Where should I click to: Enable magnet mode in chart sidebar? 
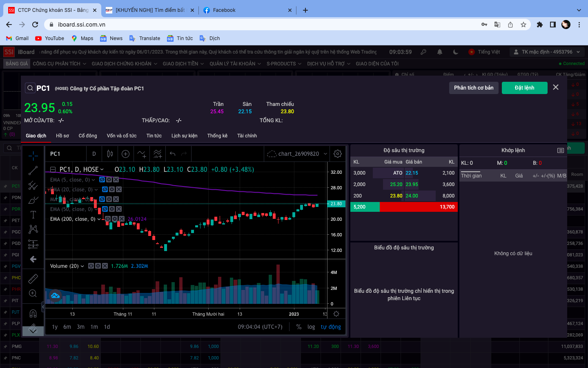tap(33, 313)
